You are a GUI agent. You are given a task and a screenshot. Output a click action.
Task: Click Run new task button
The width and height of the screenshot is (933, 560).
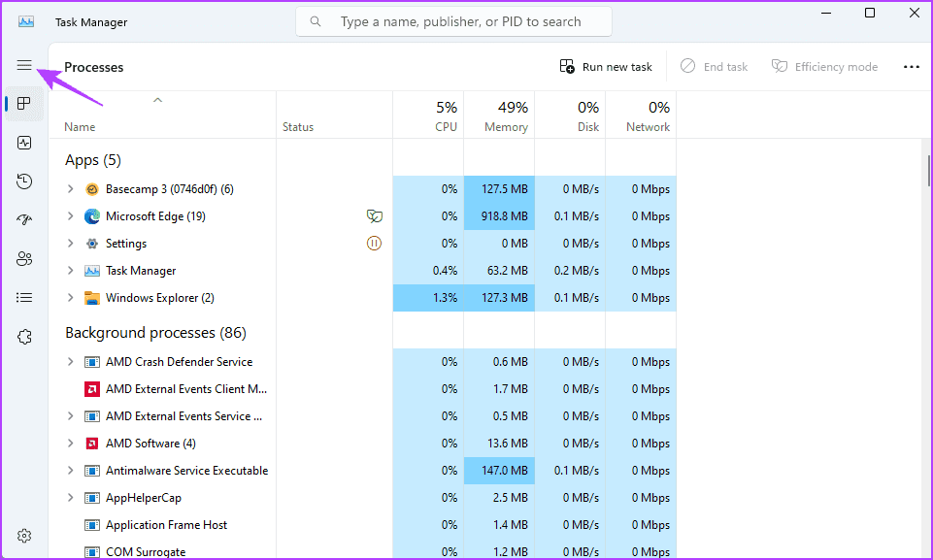point(606,67)
